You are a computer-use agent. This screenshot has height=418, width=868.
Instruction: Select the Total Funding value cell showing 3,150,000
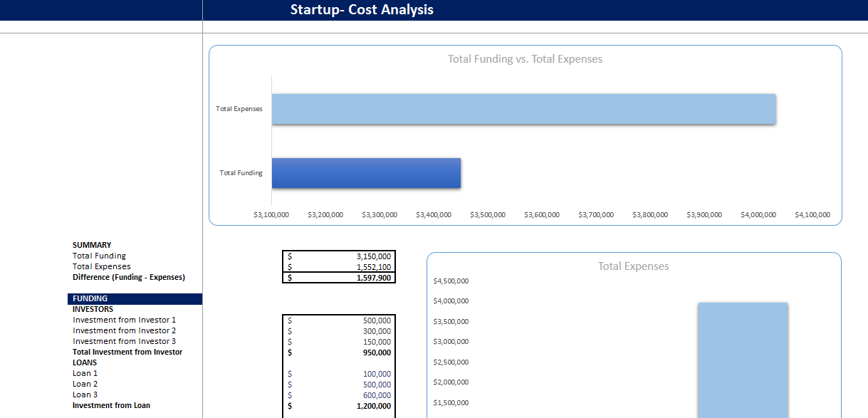(338, 256)
